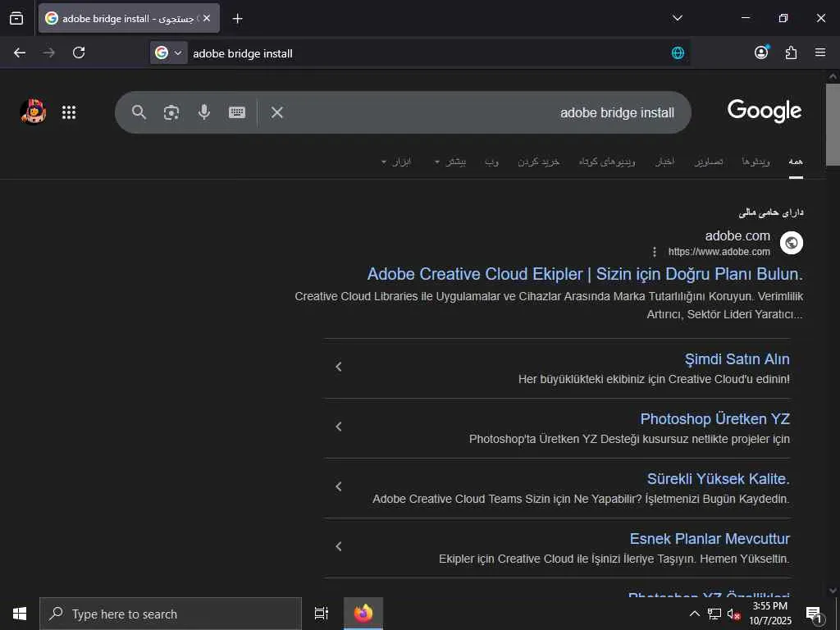840x630 pixels.
Task: Open the Action Center notifications icon
Action: 814,614
